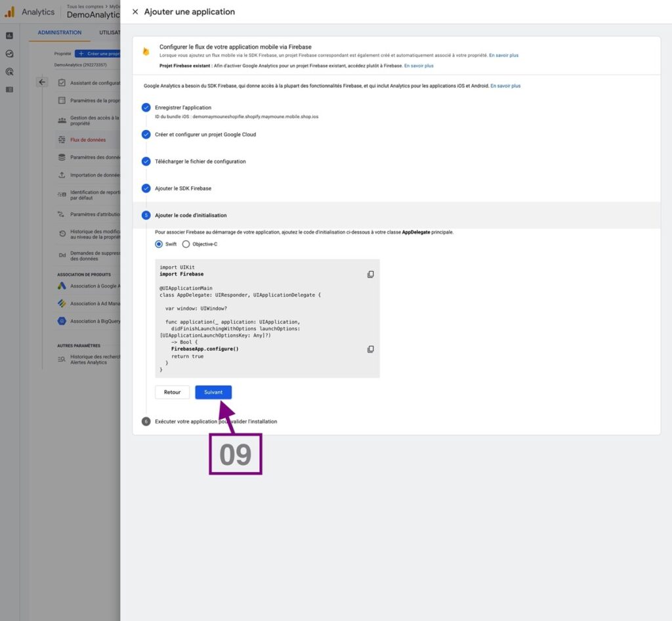This screenshot has width=672, height=621.
Task: Click the Analytics logo icon
Action: [10, 12]
